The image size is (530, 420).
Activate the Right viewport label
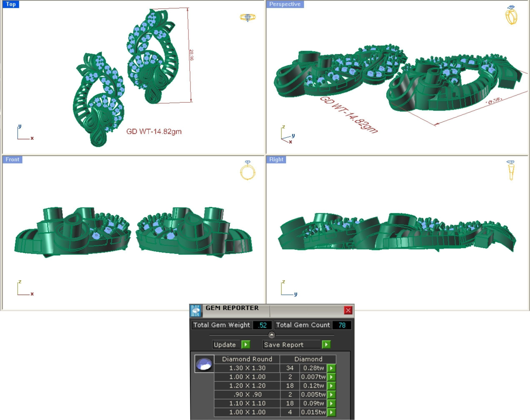(x=276, y=160)
